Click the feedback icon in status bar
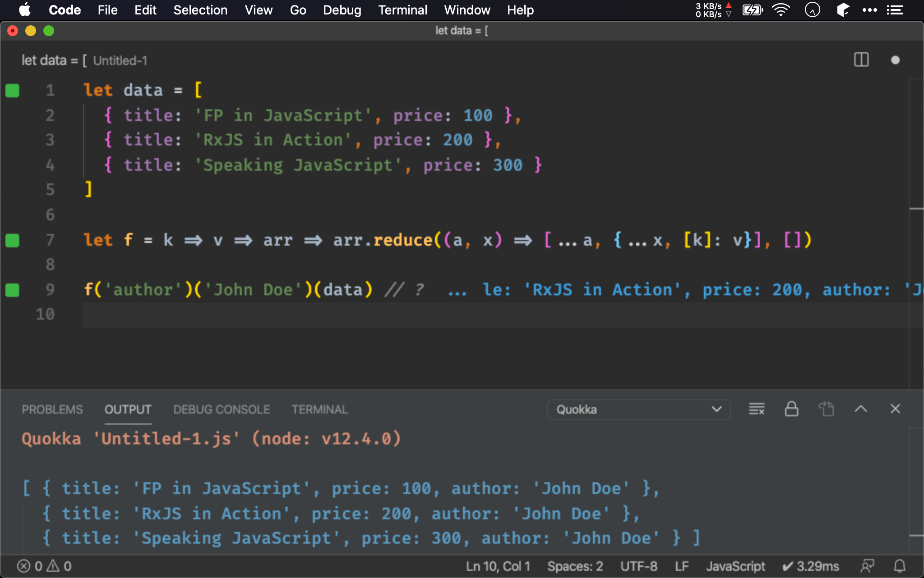Viewport: 924px width, 578px height. click(867, 566)
